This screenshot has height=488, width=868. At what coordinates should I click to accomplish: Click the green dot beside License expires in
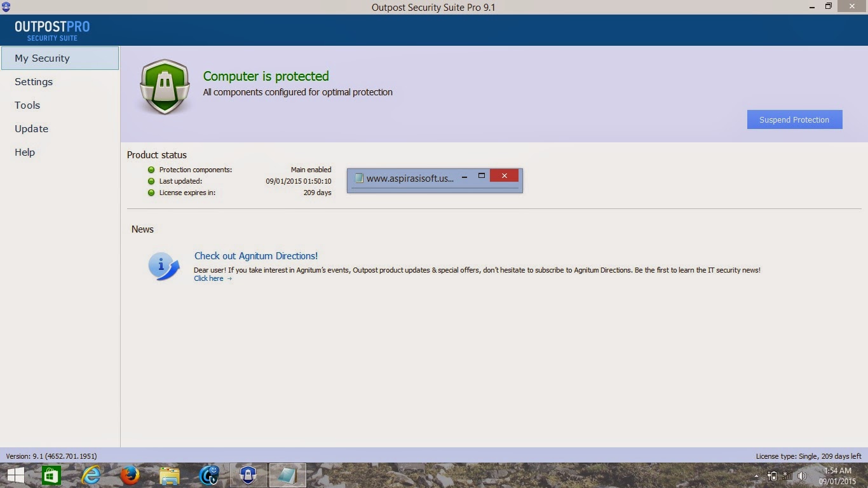point(151,193)
